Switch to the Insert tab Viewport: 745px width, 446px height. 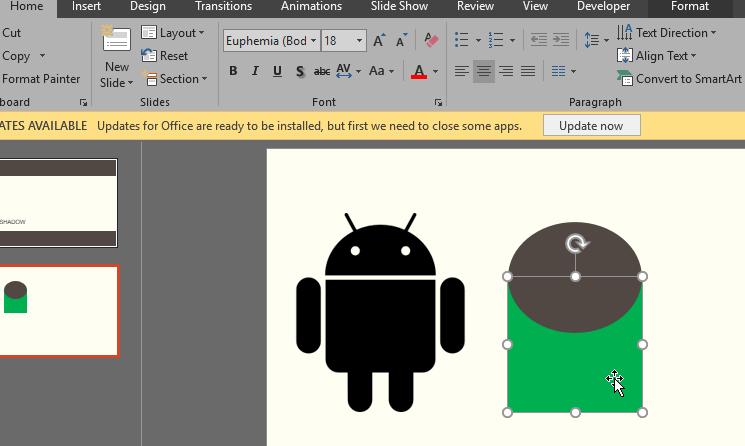coord(86,6)
